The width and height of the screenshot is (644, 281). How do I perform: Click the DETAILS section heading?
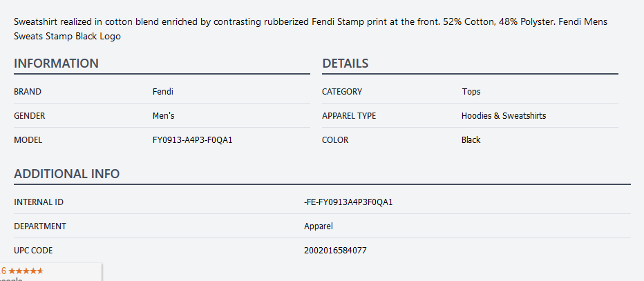pos(345,64)
